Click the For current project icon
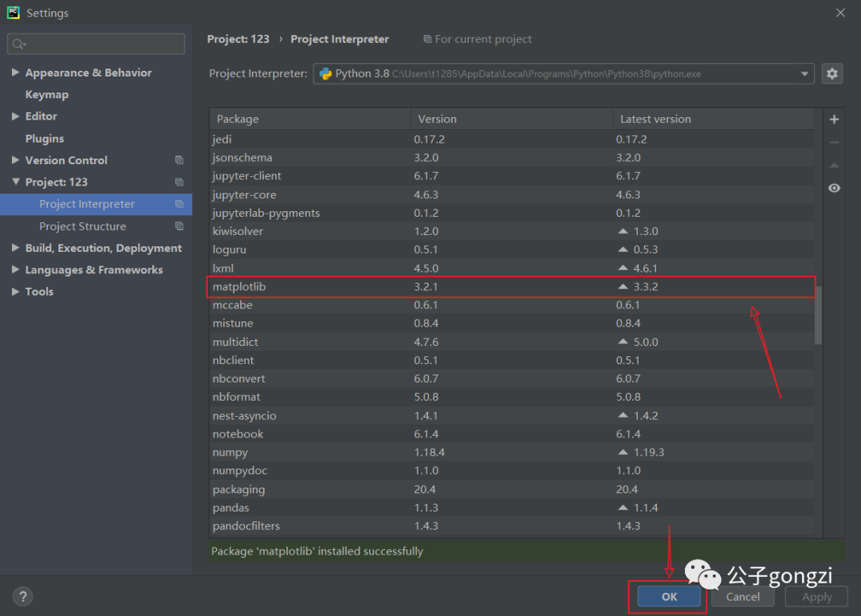Viewport: 861px width, 616px height. pos(427,39)
